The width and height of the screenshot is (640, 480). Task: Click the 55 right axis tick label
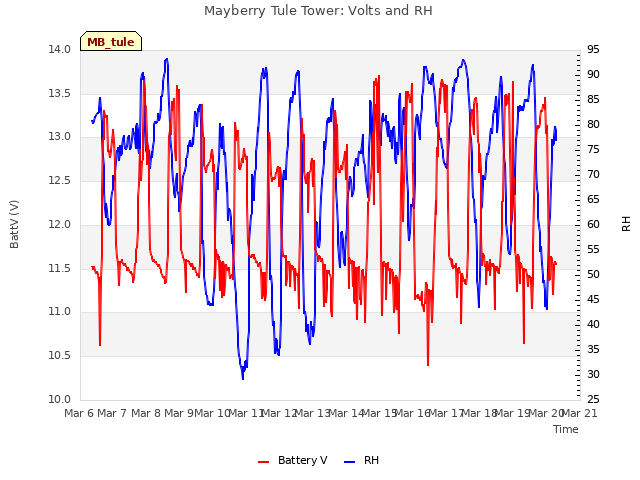pyautogui.click(x=593, y=249)
